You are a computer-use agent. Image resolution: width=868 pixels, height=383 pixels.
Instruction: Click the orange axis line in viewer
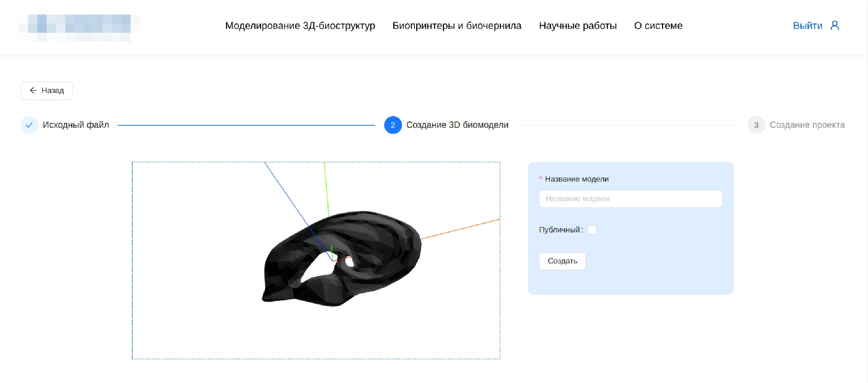pyautogui.click(x=462, y=229)
